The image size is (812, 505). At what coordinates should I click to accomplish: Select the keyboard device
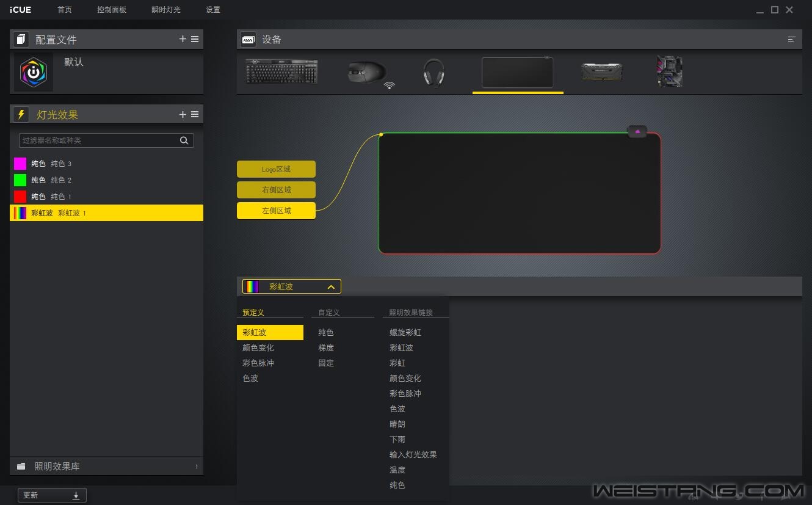coord(282,71)
